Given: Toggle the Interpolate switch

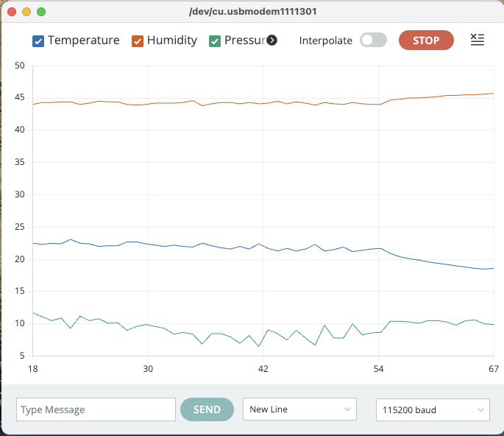Looking at the screenshot, I should pyautogui.click(x=373, y=41).
